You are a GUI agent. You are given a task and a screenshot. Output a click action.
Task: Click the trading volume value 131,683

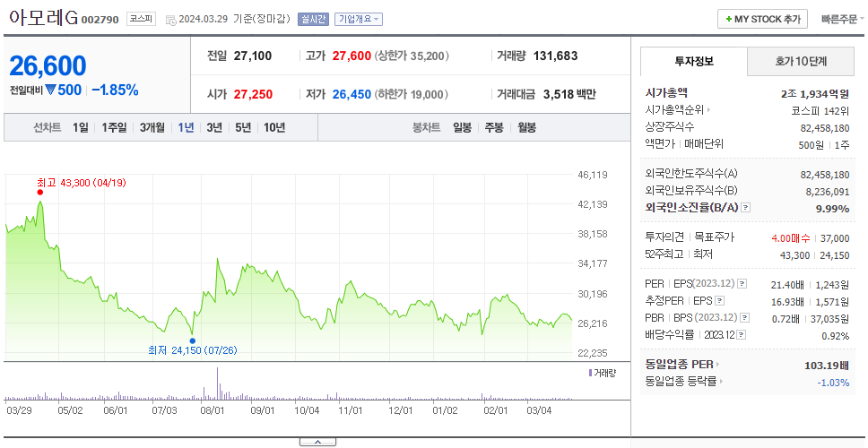pos(555,56)
